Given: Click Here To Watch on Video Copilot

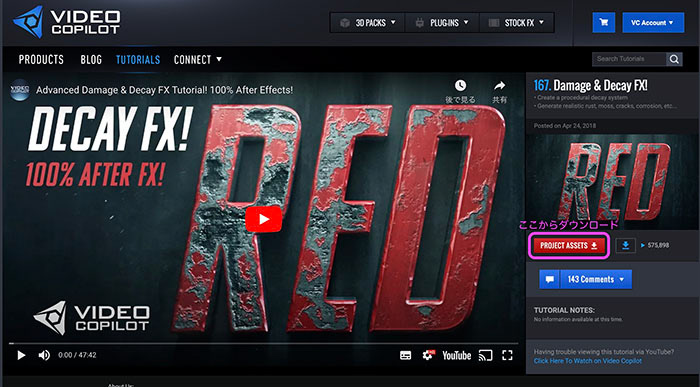Looking at the screenshot, I should [x=588, y=361].
